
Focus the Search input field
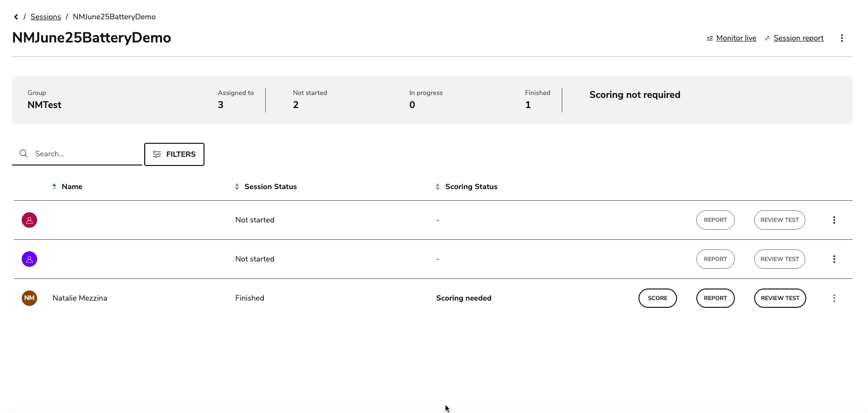[84, 154]
